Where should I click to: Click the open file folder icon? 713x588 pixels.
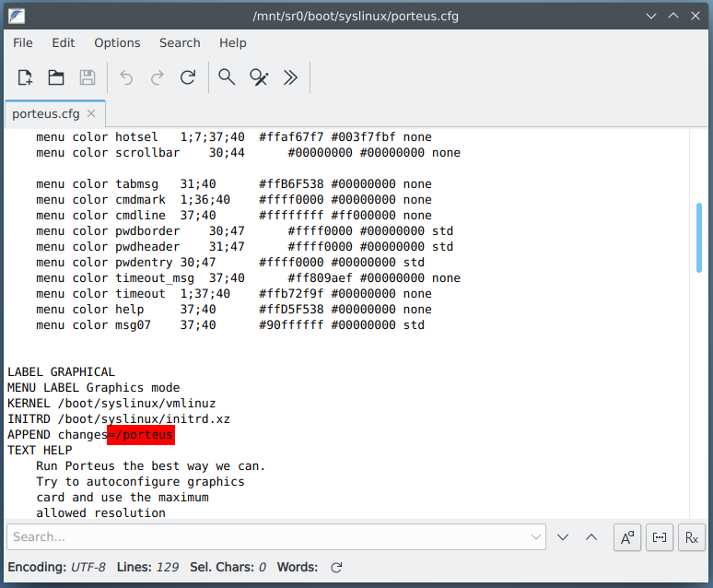coord(56,77)
